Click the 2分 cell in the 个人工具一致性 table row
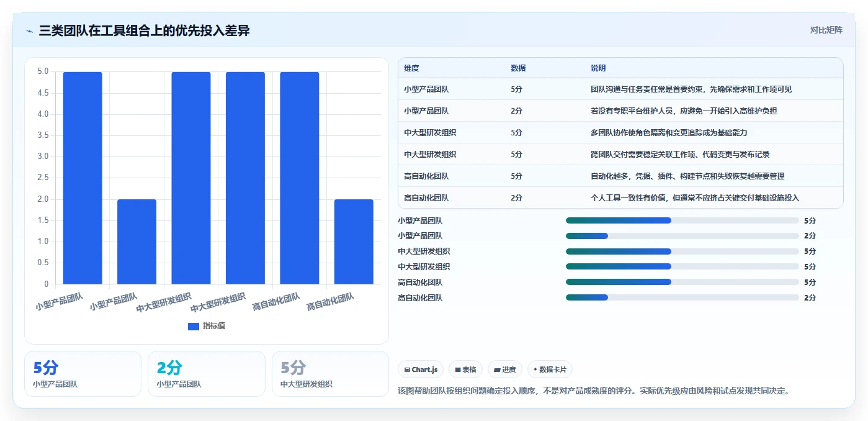This screenshot has height=421, width=868. pos(516,198)
